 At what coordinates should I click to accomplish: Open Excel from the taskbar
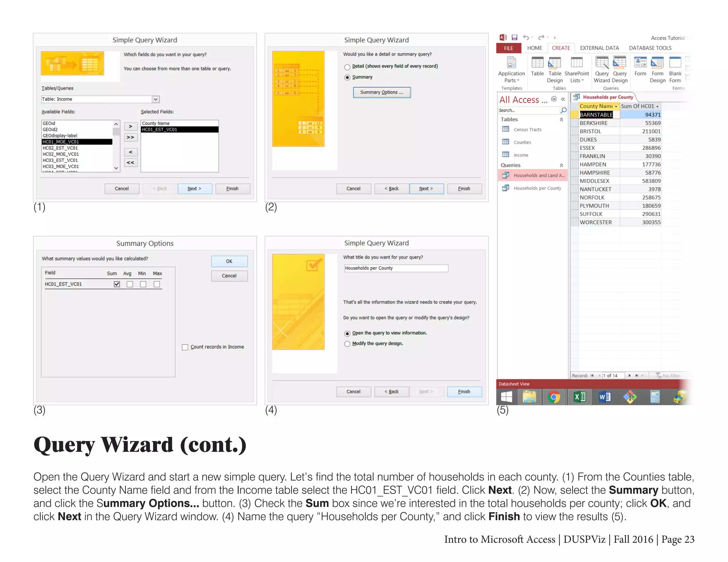pyautogui.click(x=580, y=397)
